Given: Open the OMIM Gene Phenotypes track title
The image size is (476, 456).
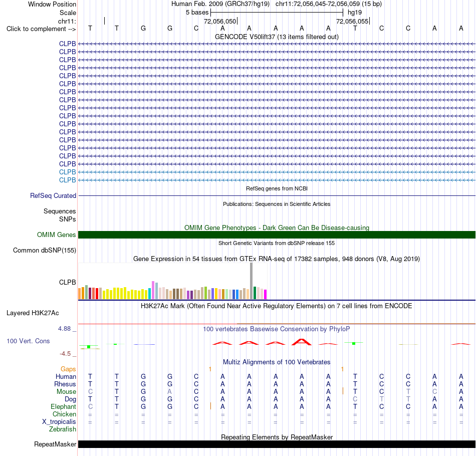Looking at the screenshot, I should coord(277,227).
